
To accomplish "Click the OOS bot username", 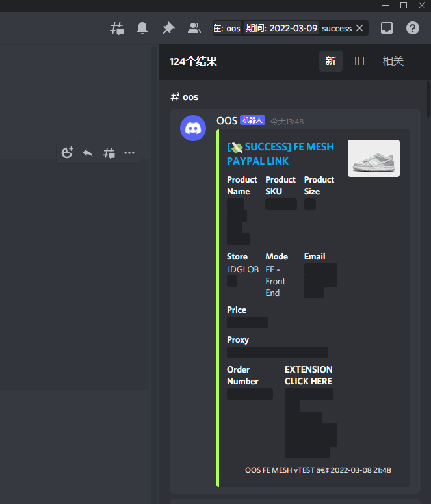I will click(x=227, y=121).
